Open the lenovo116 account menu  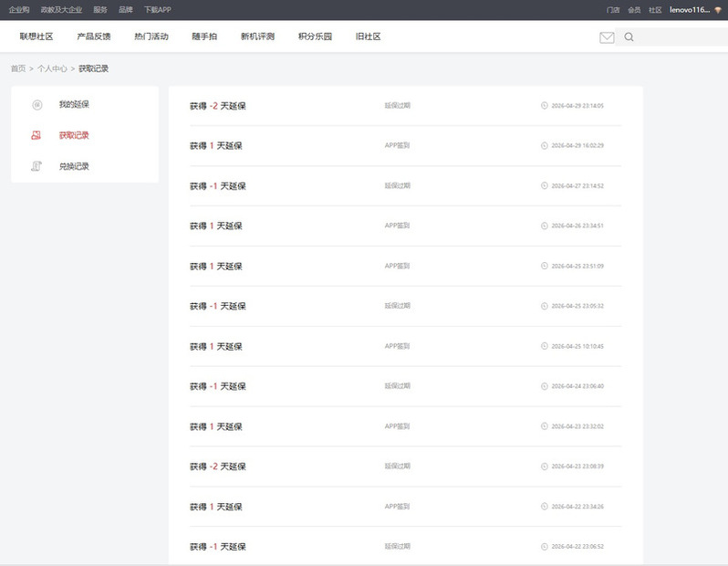pos(690,10)
